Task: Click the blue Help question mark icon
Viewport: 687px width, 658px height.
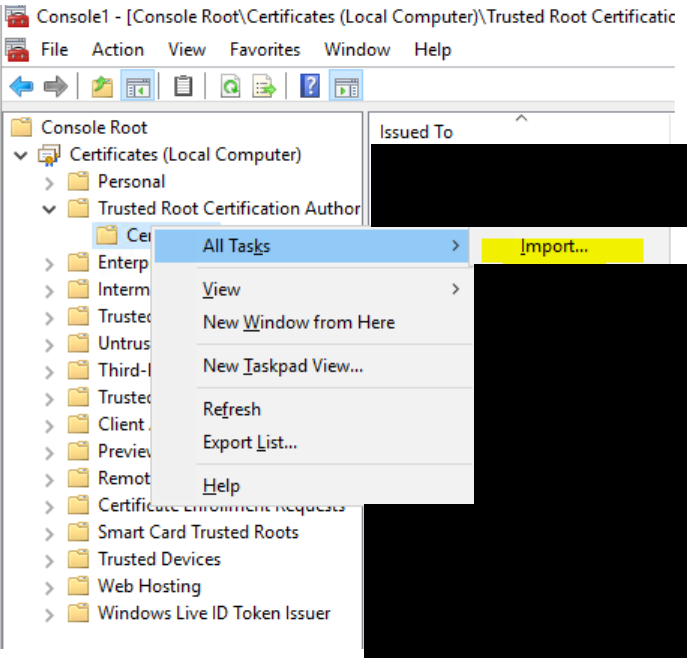Action: click(310, 87)
